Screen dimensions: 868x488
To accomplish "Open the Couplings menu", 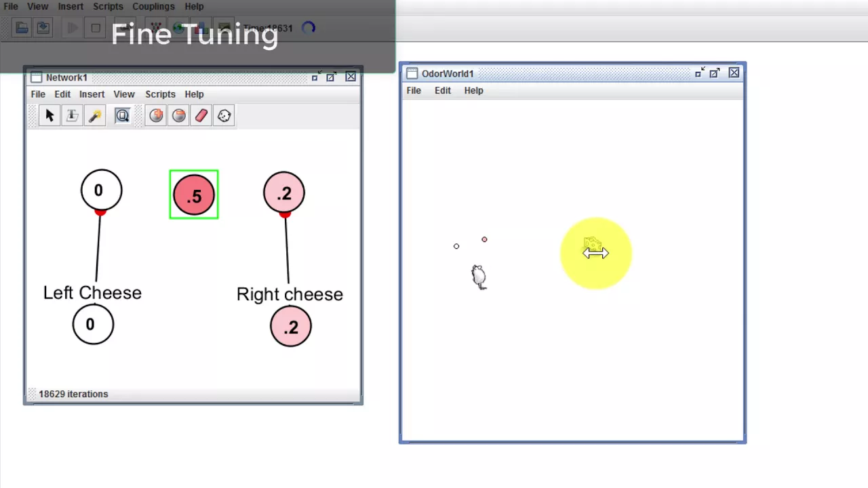I will tap(153, 6).
